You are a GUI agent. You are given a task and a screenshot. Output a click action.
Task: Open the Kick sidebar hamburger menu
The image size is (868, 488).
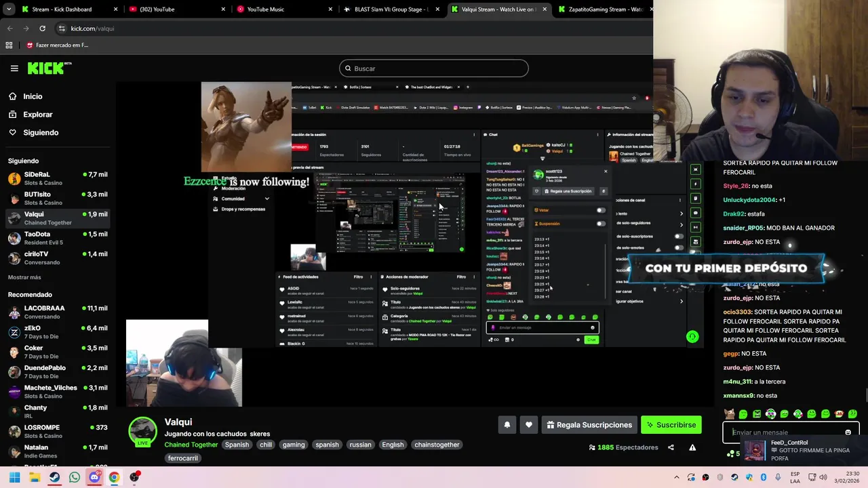(x=14, y=68)
